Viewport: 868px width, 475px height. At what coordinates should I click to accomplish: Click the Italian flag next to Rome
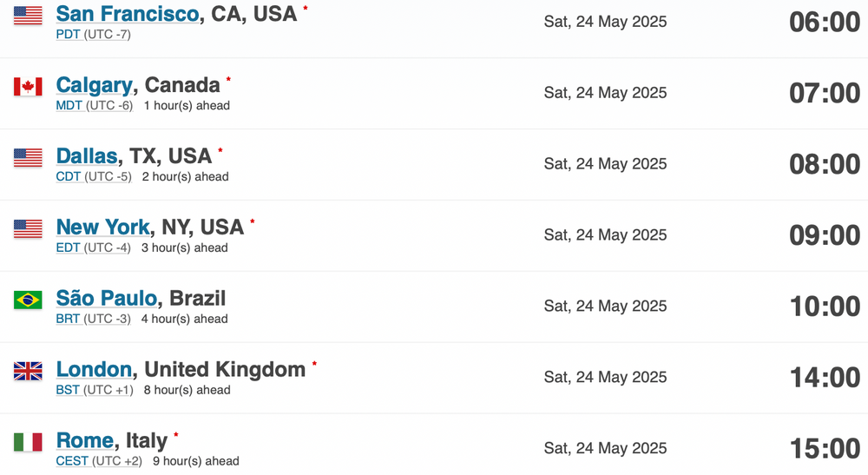(28, 442)
